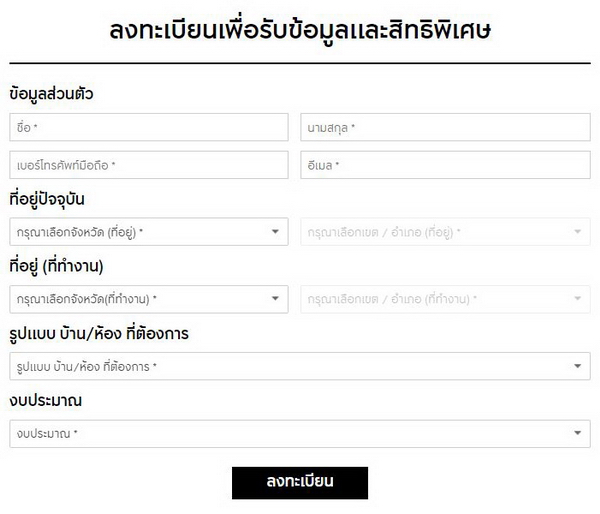Click the arrow icon on workplace district selector
Image resolution: width=600 pixels, height=514 pixels.
click(577, 299)
